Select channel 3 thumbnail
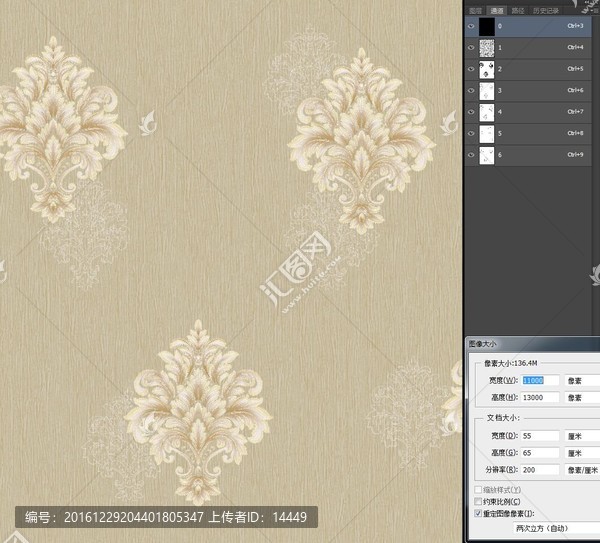The height and width of the screenshot is (543, 600). click(487, 91)
